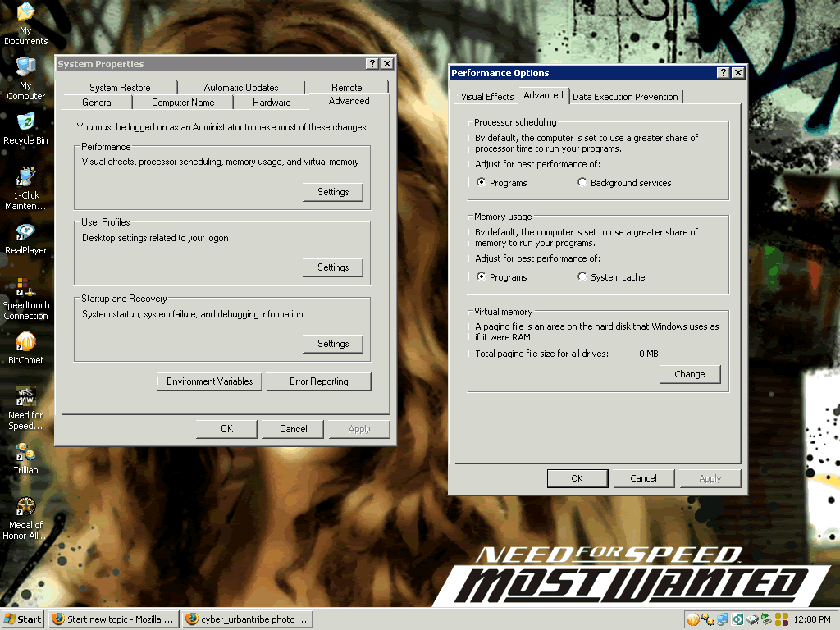Switch to the General tab

tap(98, 103)
